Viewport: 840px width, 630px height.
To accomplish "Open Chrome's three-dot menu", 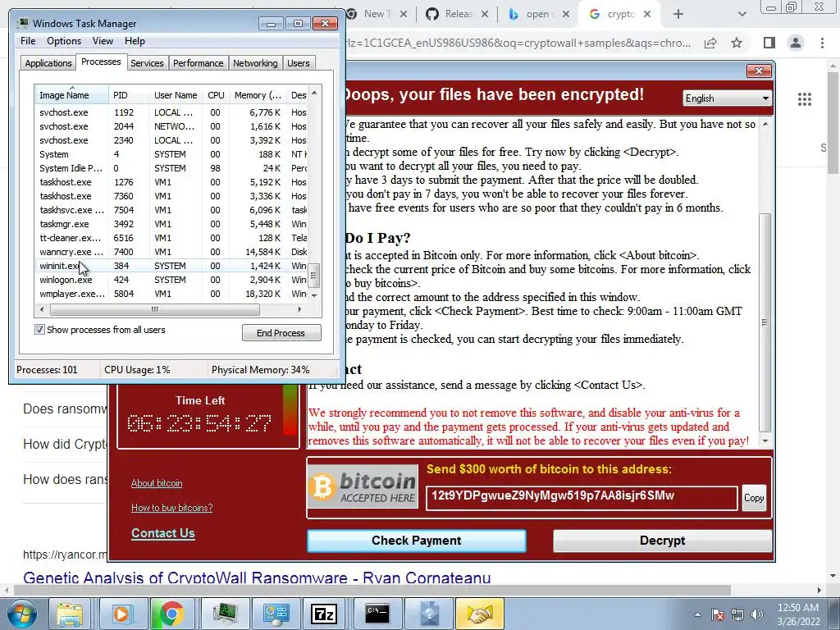I will coord(822,43).
